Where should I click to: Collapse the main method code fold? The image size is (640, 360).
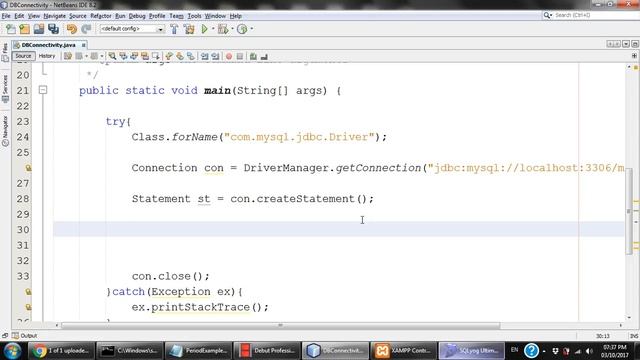tap(43, 90)
